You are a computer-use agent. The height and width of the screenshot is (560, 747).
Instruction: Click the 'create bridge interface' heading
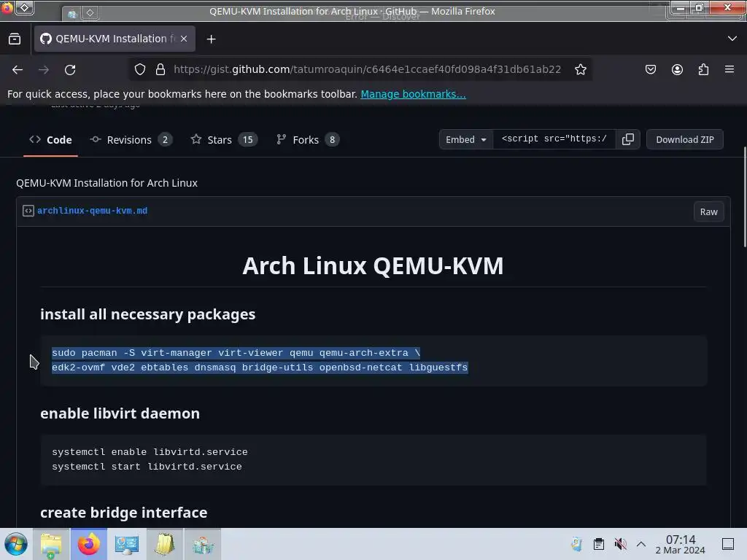(x=124, y=513)
